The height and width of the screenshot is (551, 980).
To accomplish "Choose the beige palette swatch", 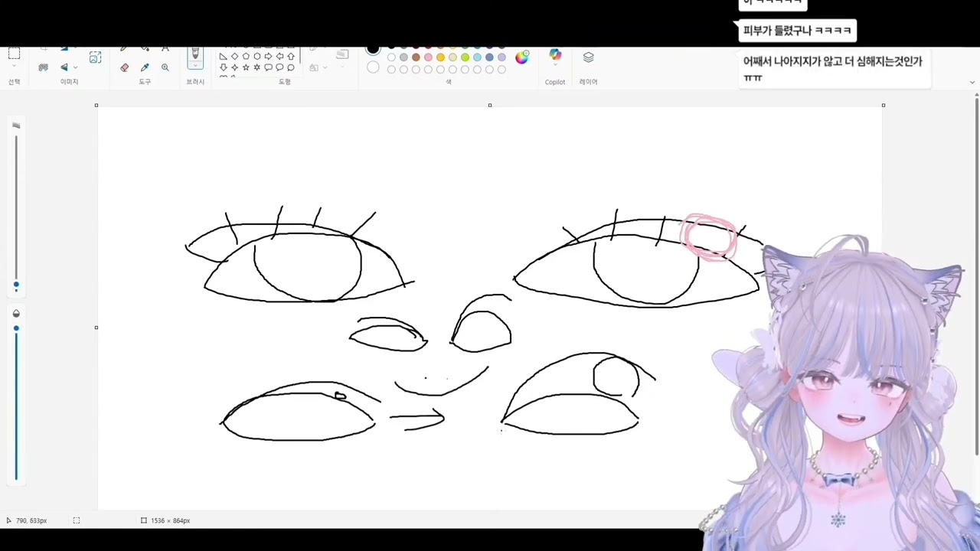I will (452, 57).
